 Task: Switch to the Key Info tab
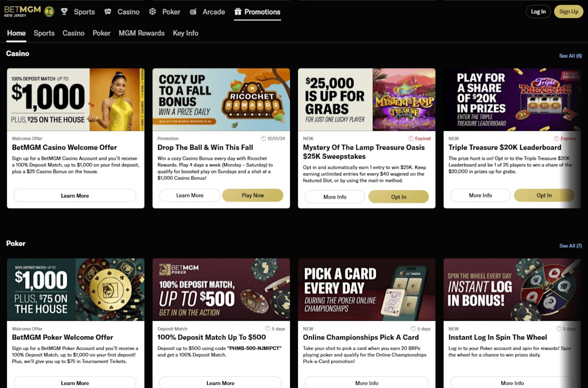[x=186, y=33]
